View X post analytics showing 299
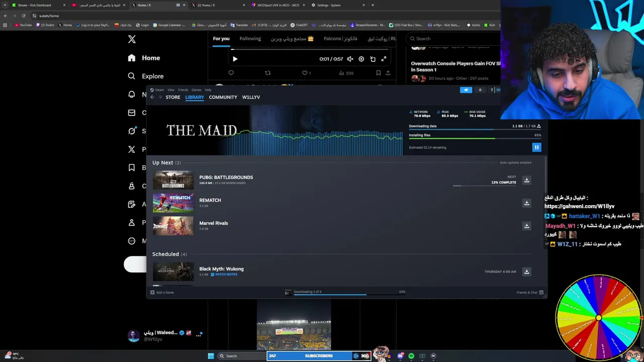This screenshot has height=362, width=644. (x=346, y=73)
